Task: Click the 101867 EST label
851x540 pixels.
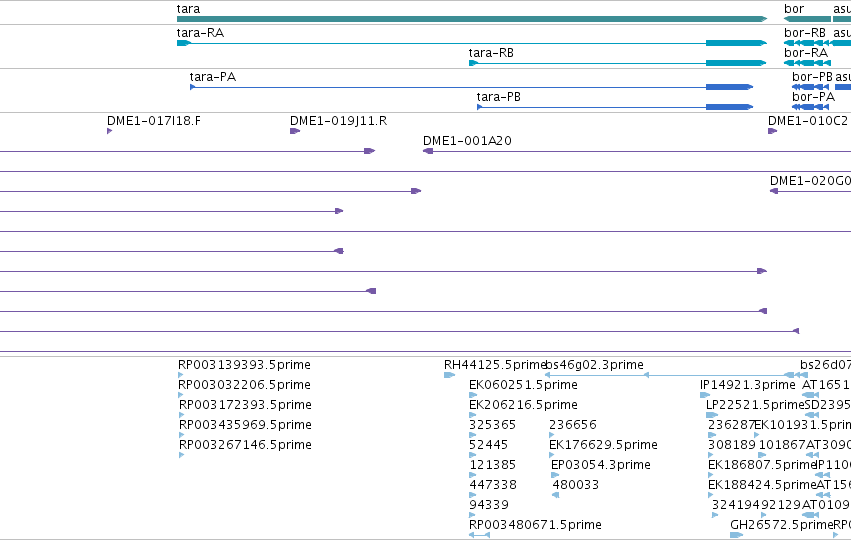Action: point(782,444)
